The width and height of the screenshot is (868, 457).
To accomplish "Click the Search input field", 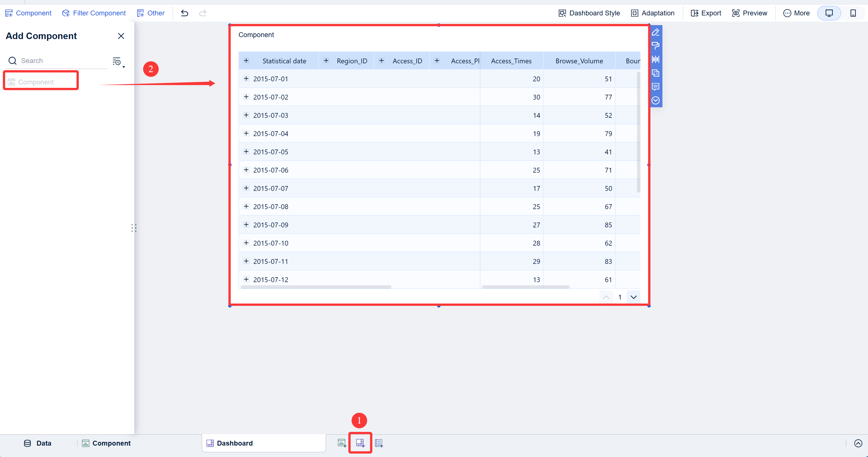I will pyautogui.click(x=57, y=60).
